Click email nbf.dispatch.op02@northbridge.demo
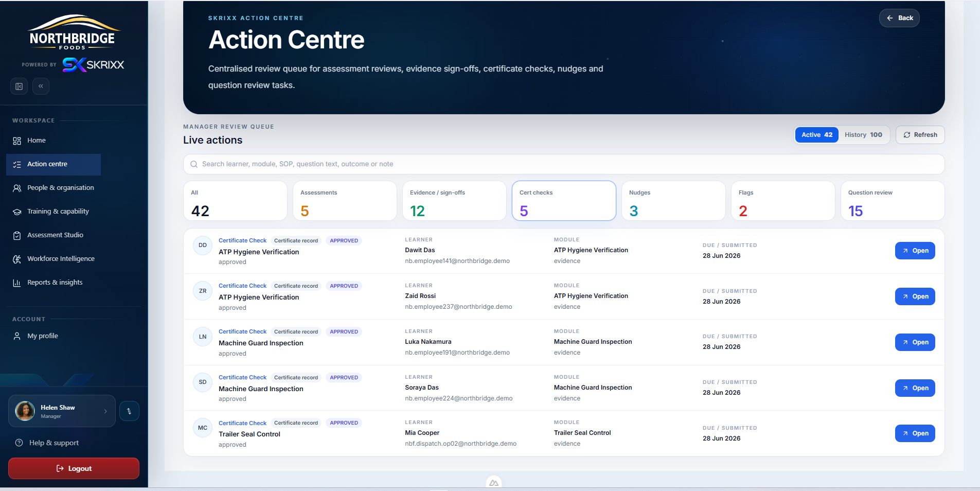980x491 pixels. pos(460,444)
